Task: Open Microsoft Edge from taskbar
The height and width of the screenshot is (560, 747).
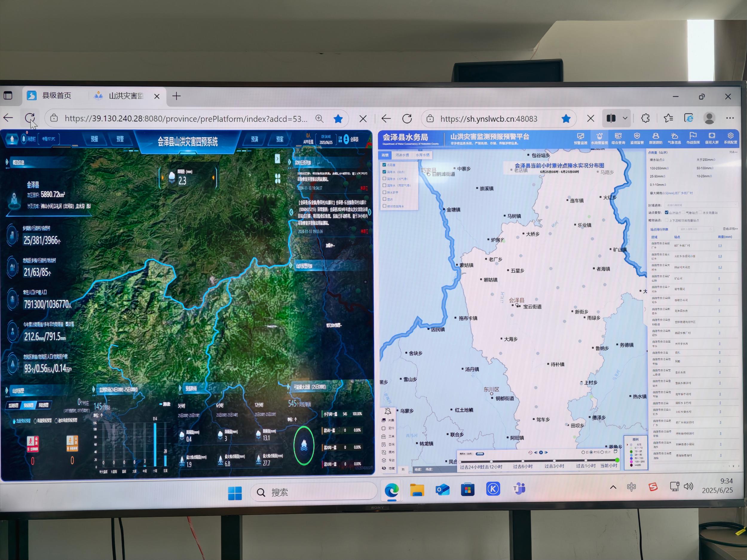Action: click(391, 490)
